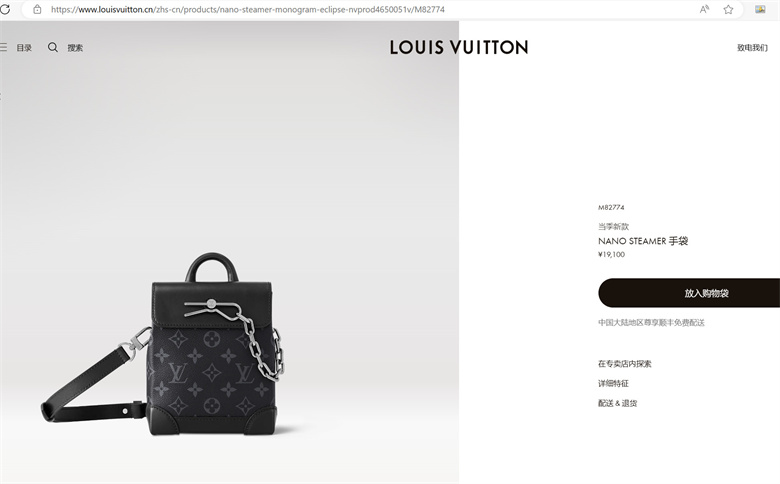Expand the 配送 & 退货 section
This screenshot has width=780, height=484.
[x=617, y=403]
